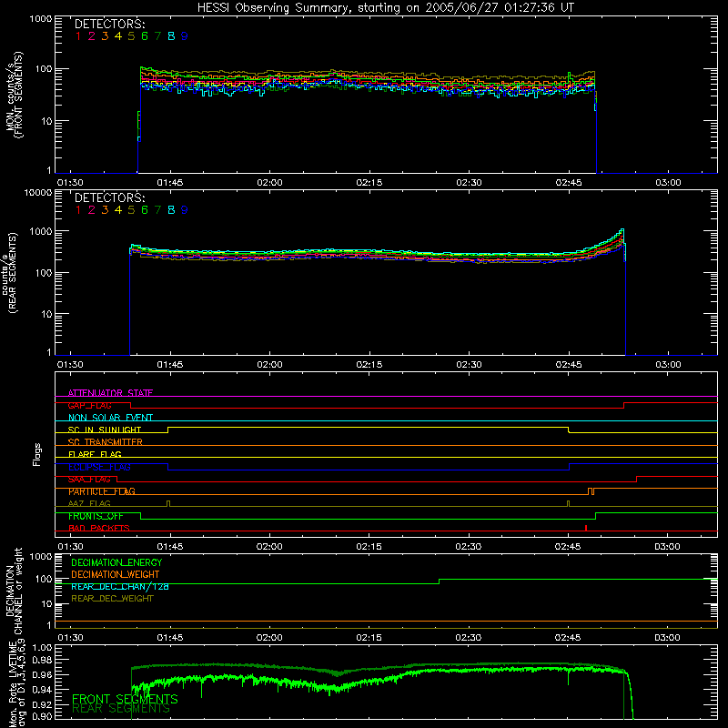This screenshot has width=728, height=728.
Task: Click detector 9 in front segments legend
Action: [x=185, y=36]
